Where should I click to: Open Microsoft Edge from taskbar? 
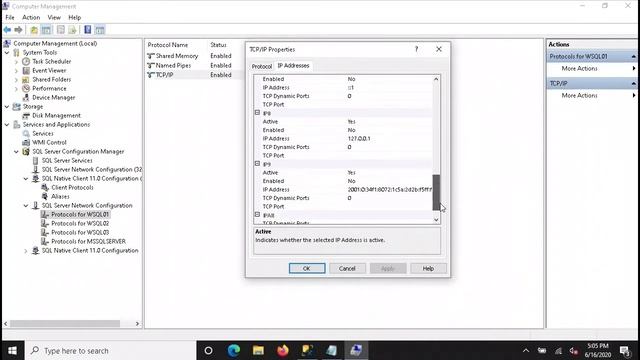233,351
